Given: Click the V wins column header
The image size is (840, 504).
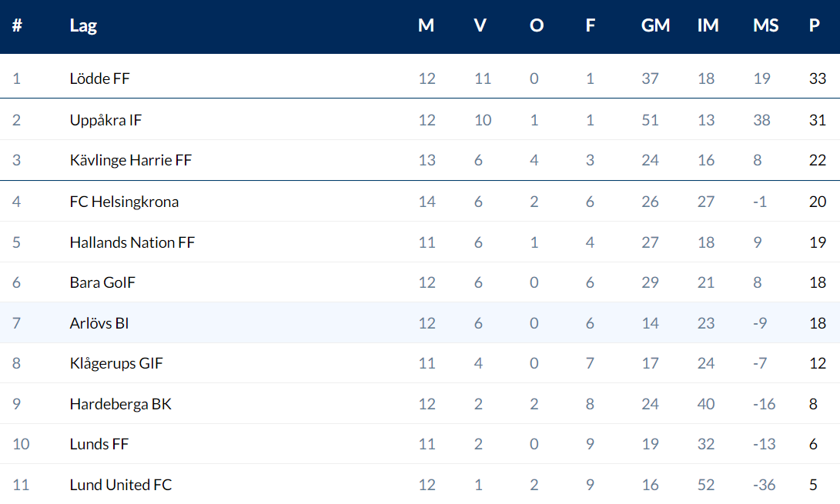Looking at the screenshot, I should (x=480, y=25).
